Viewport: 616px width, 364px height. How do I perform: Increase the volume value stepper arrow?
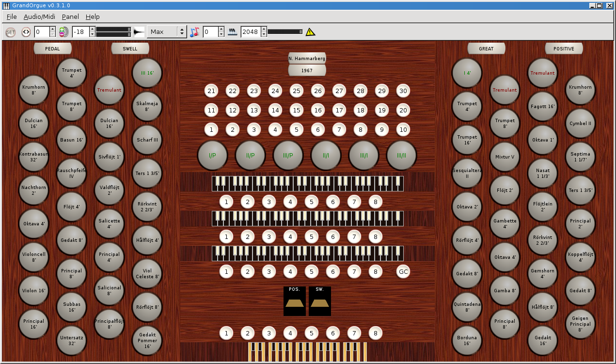(x=94, y=29)
